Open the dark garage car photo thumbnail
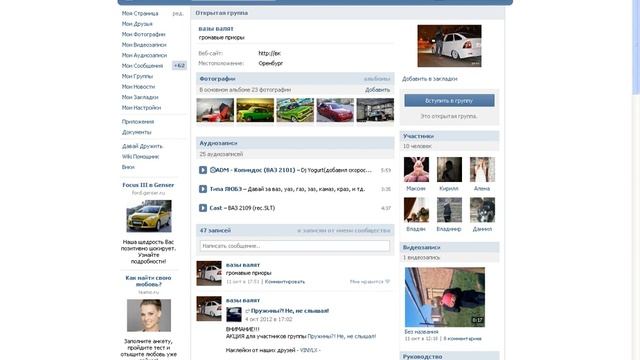This screenshot has height=360, width=640. (x=375, y=110)
